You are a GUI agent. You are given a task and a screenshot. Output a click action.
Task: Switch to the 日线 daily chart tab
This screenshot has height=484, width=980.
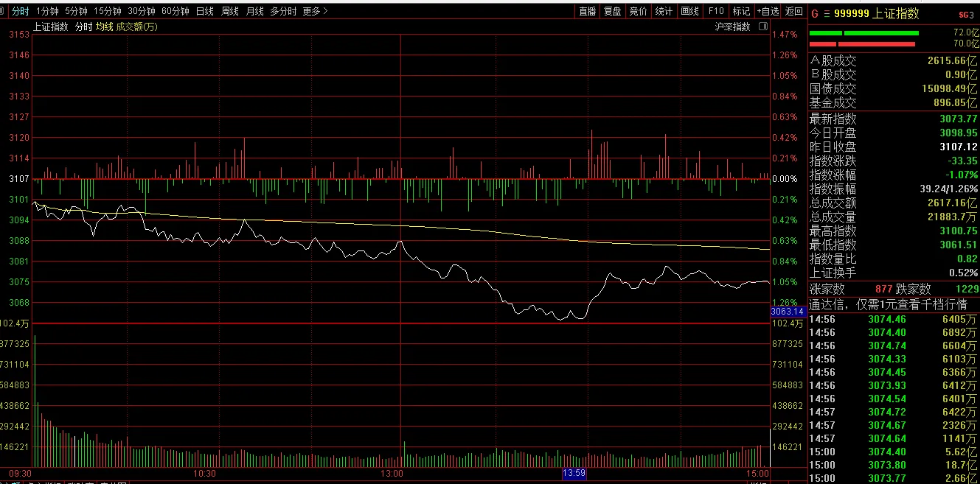204,11
